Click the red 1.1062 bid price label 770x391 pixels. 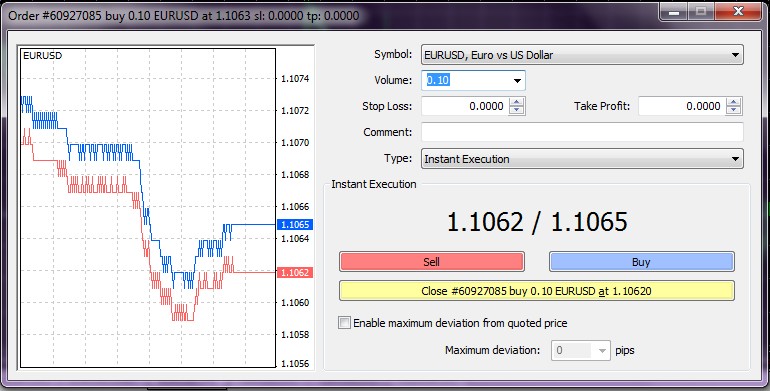point(295,273)
